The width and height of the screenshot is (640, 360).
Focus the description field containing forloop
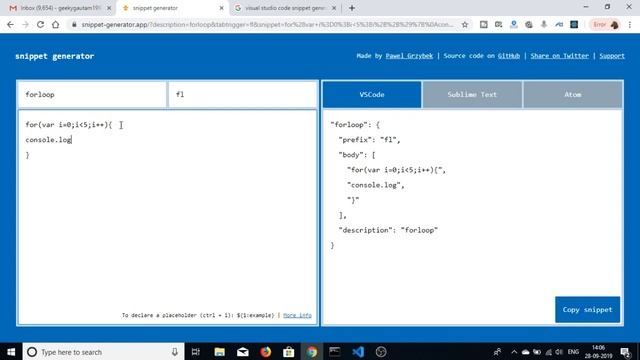(x=92, y=94)
